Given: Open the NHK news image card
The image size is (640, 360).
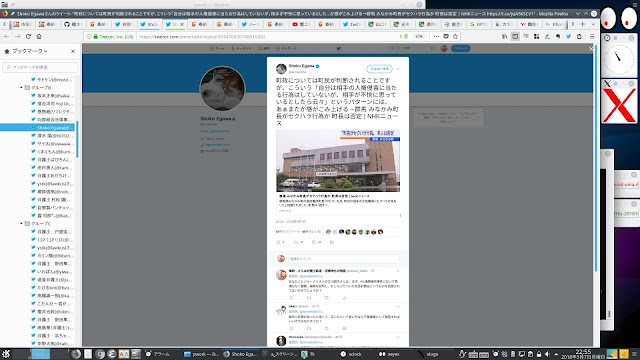Looking at the screenshot, I should [x=338, y=161].
